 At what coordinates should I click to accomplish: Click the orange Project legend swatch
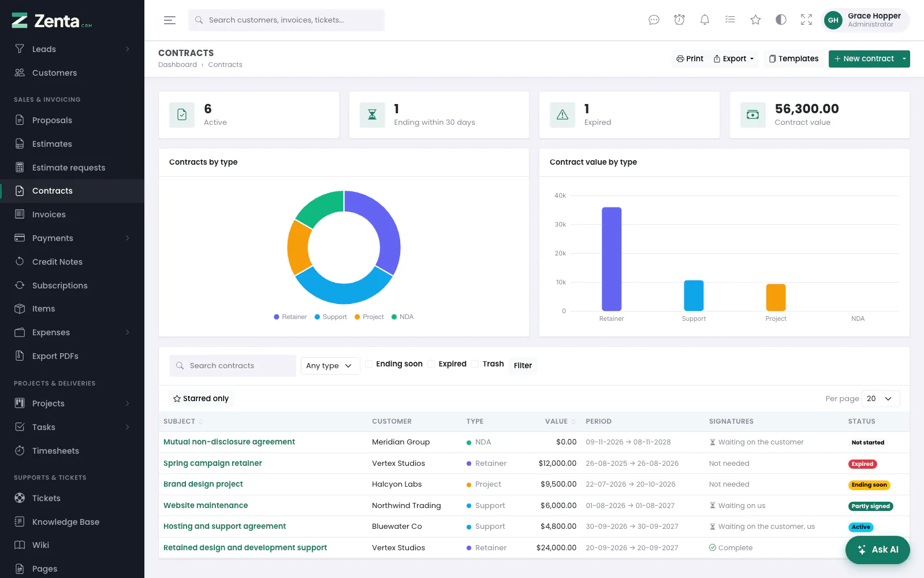[357, 317]
